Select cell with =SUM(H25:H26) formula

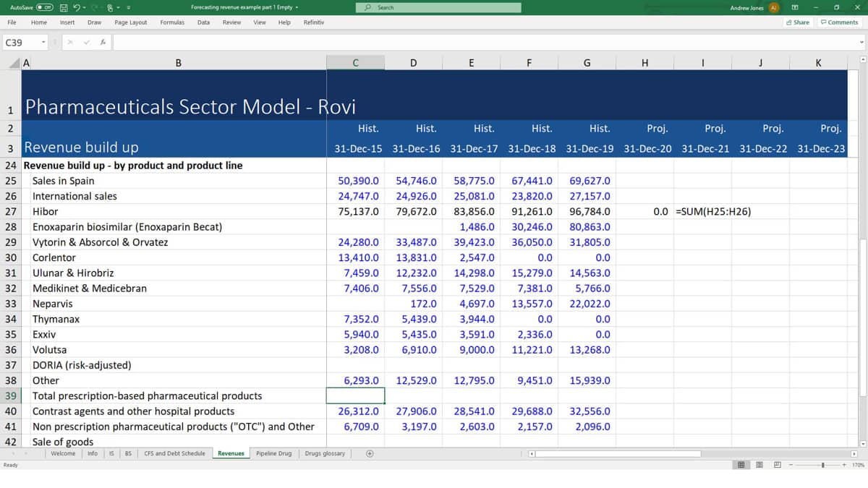point(702,211)
